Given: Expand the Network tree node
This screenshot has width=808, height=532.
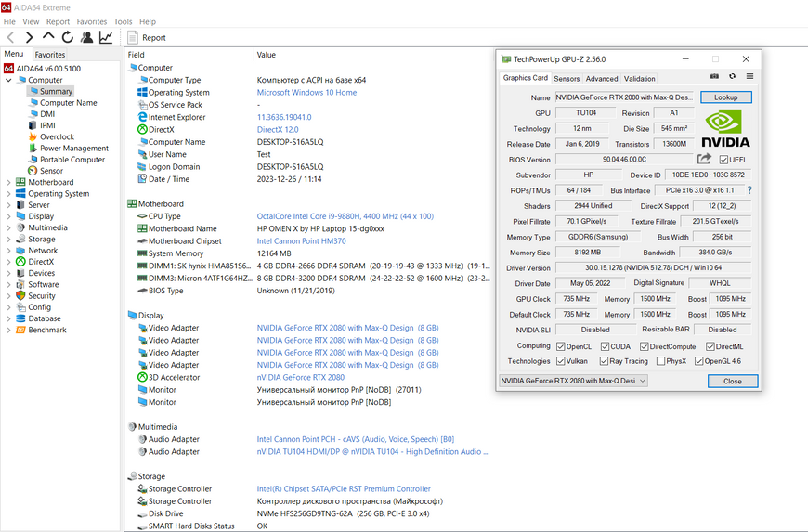Looking at the screenshot, I should 8,251.
